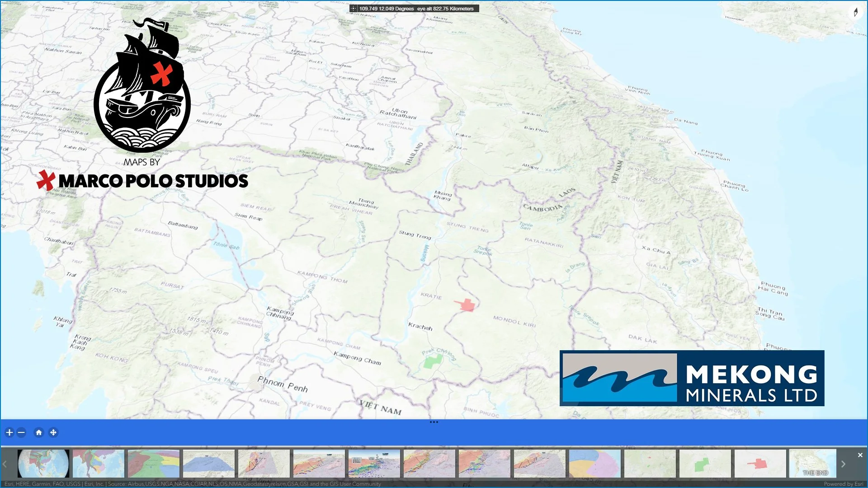Open the 3D drillhole view slide
Image resolution: width=868 pixels, height=488 pixels.
pos(374,463)
